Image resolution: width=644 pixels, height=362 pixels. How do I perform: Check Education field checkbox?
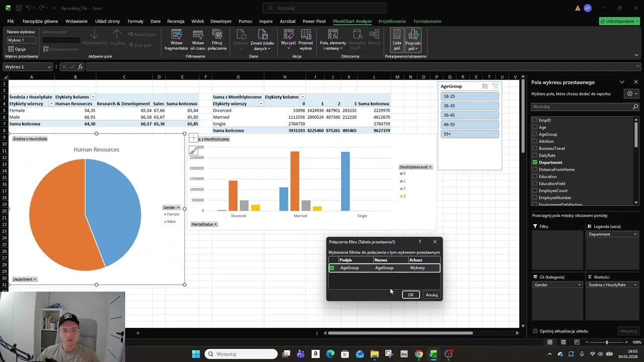pyautogui.click(x=535, y=176)
